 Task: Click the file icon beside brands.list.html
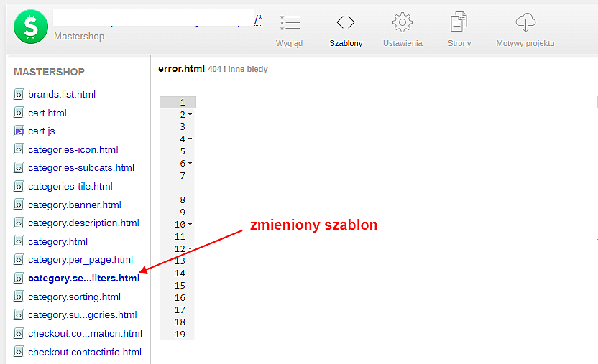click(18, 94)
